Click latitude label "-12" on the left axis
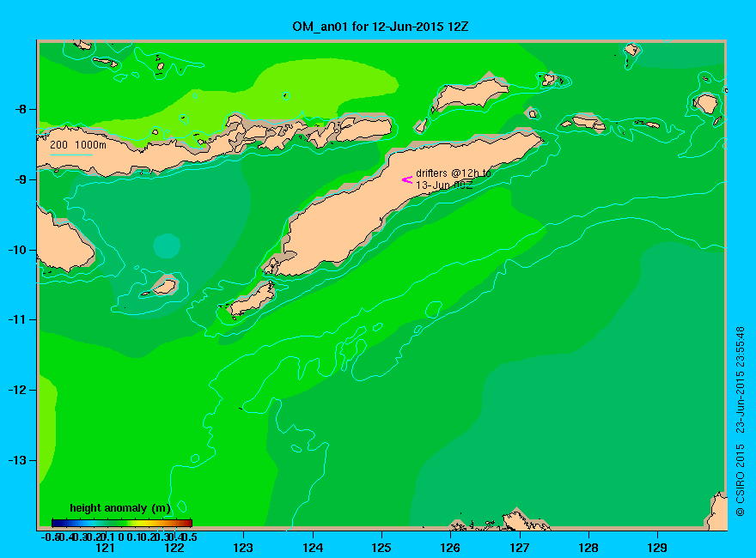The image size is (756, 558). 17,390
